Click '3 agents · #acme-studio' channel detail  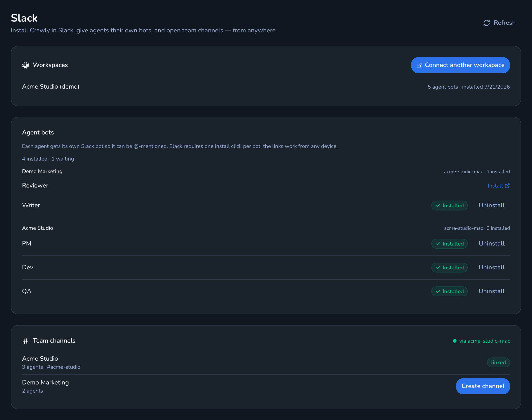coord(51,367)
